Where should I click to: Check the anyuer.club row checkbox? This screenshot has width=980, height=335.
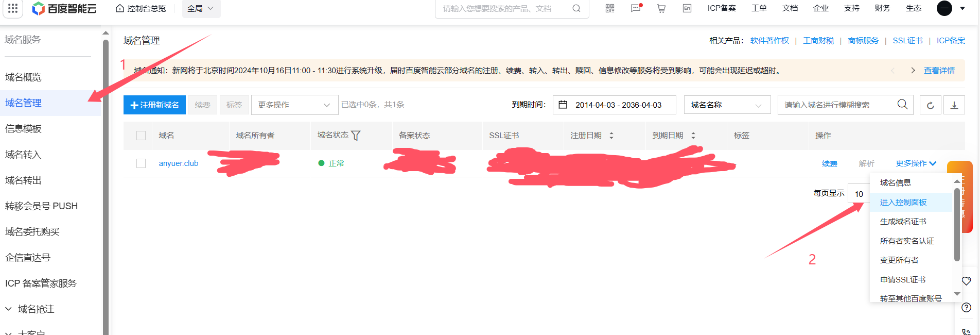pyautogui.click(x=141, y=163)
